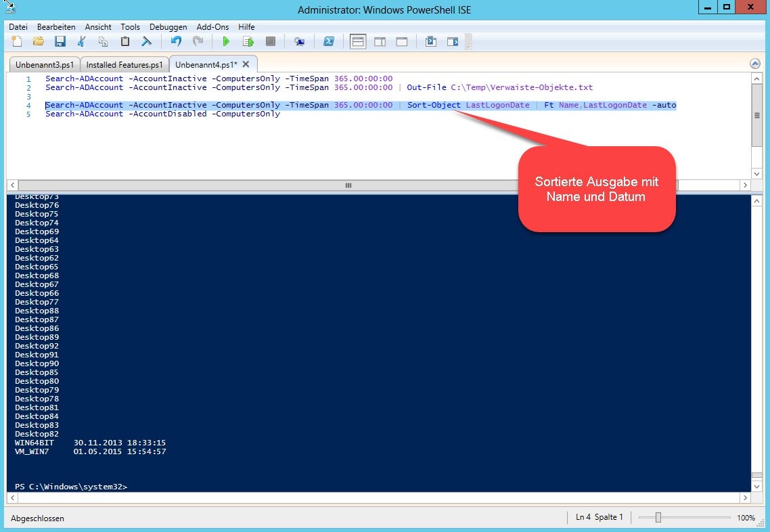Open the Add-Ons menu
Screen dimensions: 770x532
[x=213, y=27]
